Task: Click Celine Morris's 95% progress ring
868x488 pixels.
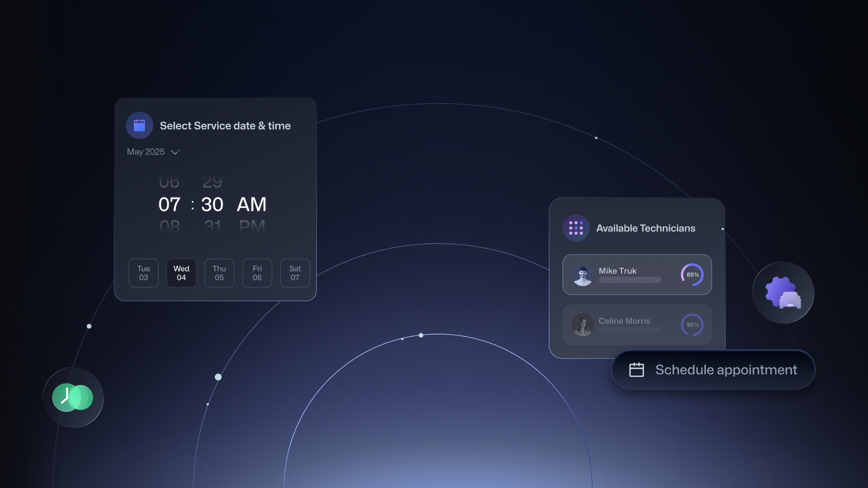Action: click(692, 325)
